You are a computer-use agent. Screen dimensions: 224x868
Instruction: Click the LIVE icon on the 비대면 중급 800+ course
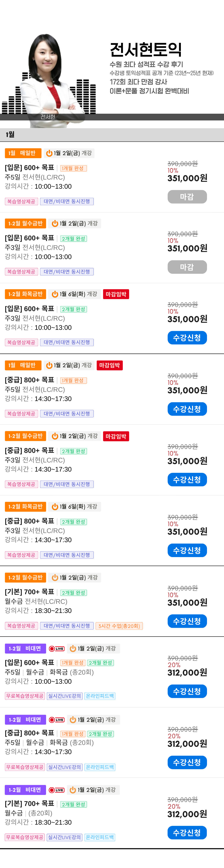57,720
